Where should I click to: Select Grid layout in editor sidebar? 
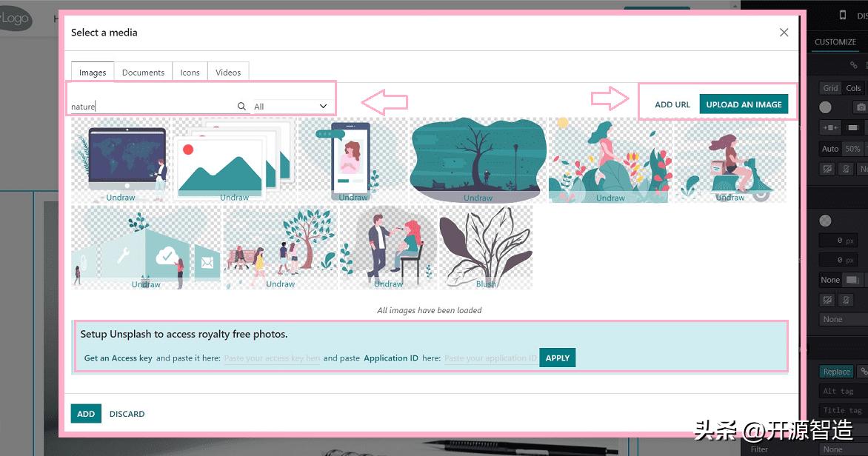pos(829,88)
